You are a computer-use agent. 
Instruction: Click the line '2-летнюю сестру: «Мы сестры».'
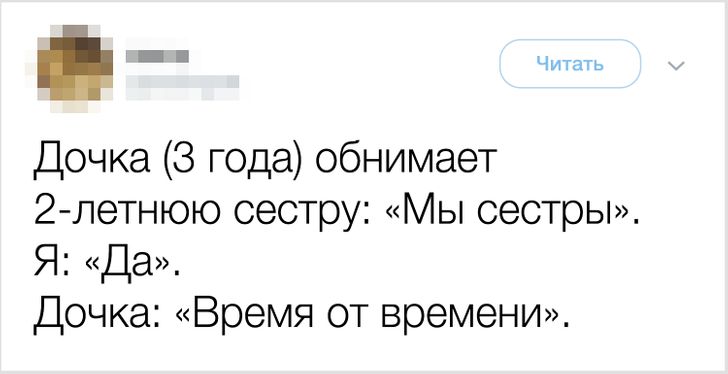[335, 213]
